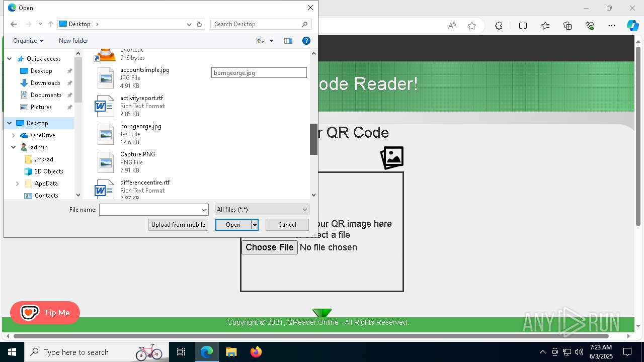Expand the AppData node
644x362 pixels.
click(18, 184)
